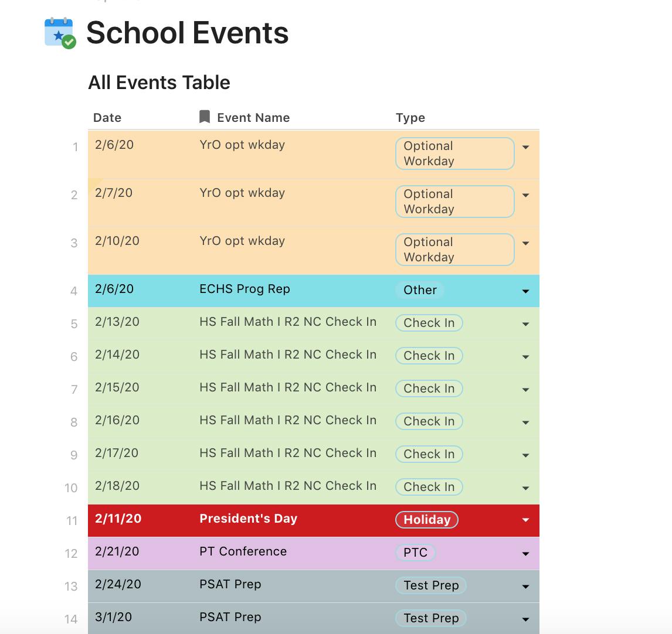Click PSAT Prep event name in row 14
The width and height of the screenshot is (672, 634).
click(230, 617)
